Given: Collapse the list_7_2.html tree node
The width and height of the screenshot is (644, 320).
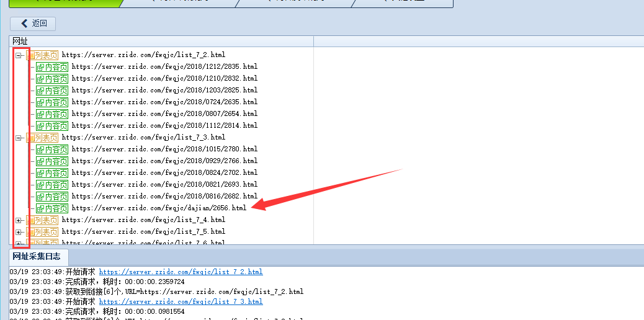Looking at the screenshot, I should pyautogui.click(x=18, y=55).
